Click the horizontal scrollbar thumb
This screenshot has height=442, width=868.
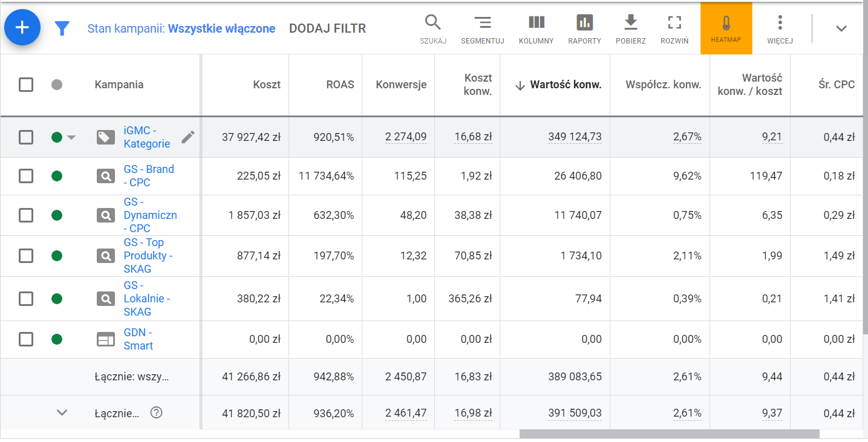pos(668,434)
